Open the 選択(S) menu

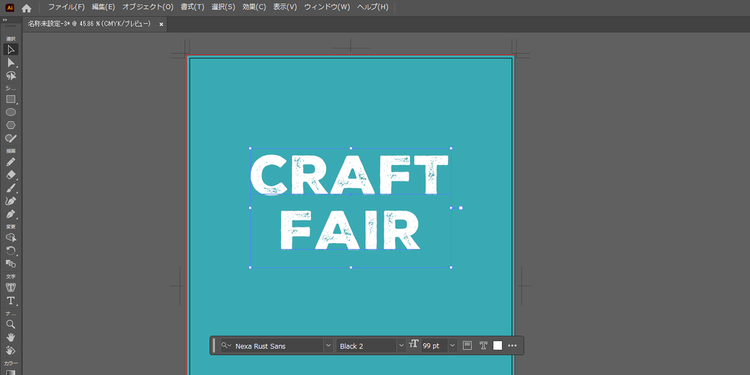pyautogui.click(x=223, y=8)
